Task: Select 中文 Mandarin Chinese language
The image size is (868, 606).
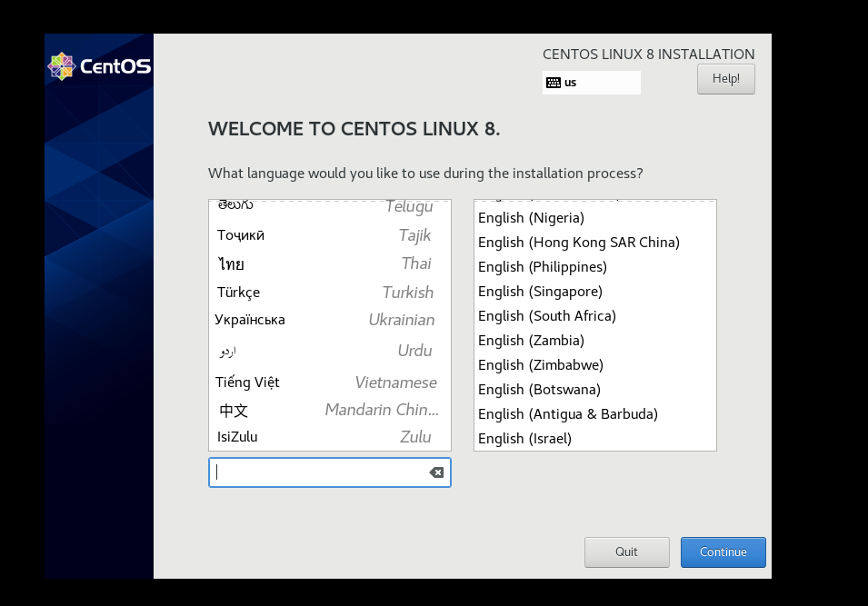Action: coord(325,410)
